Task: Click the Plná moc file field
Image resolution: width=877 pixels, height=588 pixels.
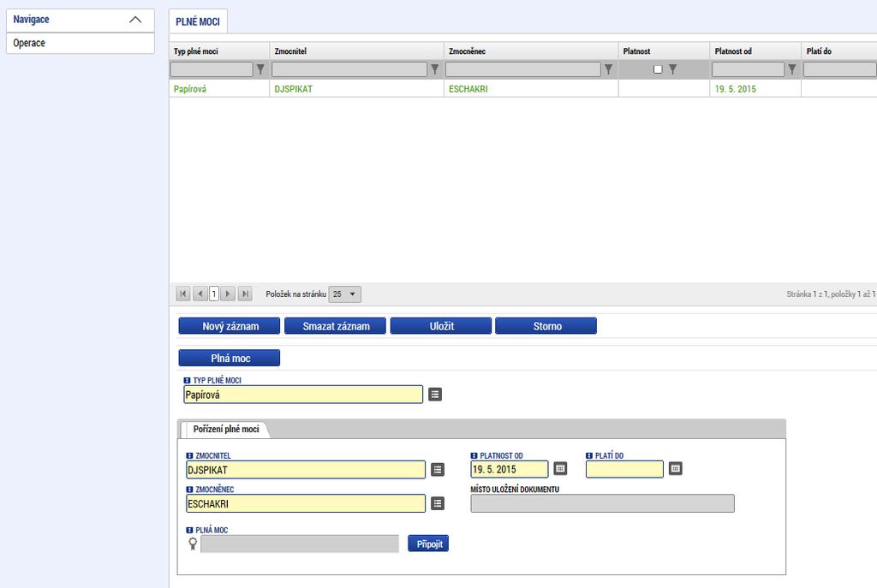Action: click(300, 543)
